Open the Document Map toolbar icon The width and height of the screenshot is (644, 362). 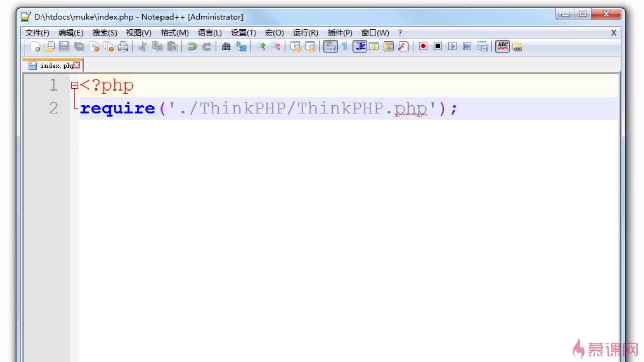pos(389,47)
